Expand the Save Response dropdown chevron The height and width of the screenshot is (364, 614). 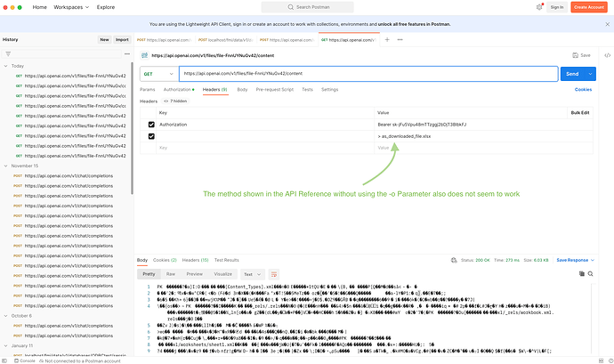pyautogui.click(x=593, y=260)
